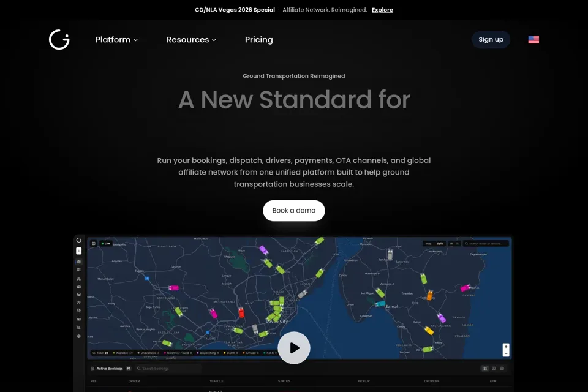Viewport: 588px width, 392px height.
Task: Select the rightmost layout icon above table
Action: pyautogui.click(x=502, y=368)
